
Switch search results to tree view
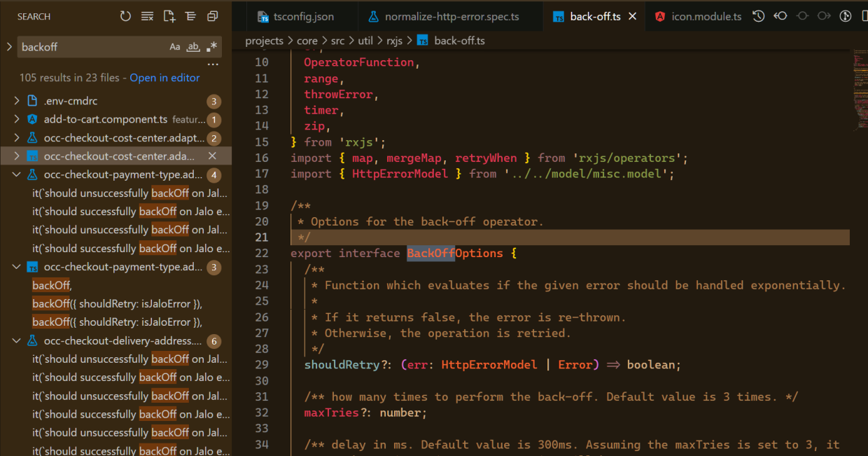[190, 16]
